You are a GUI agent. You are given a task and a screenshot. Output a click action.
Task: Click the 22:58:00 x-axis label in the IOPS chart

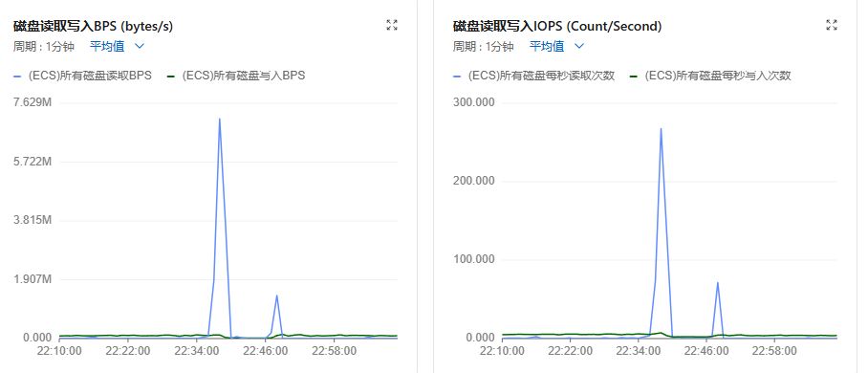pos(774,351)
